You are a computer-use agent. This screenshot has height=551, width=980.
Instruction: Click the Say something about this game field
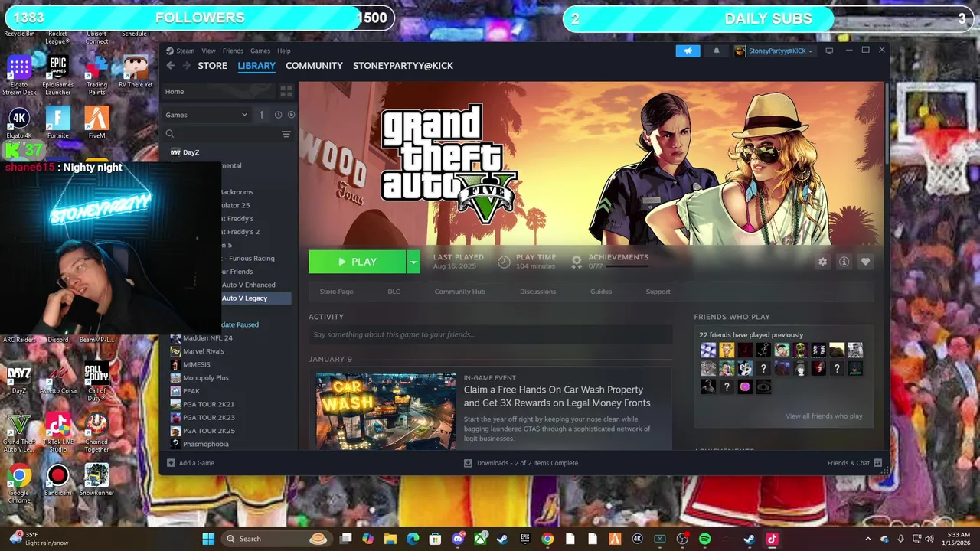click(x=490, y=334)
